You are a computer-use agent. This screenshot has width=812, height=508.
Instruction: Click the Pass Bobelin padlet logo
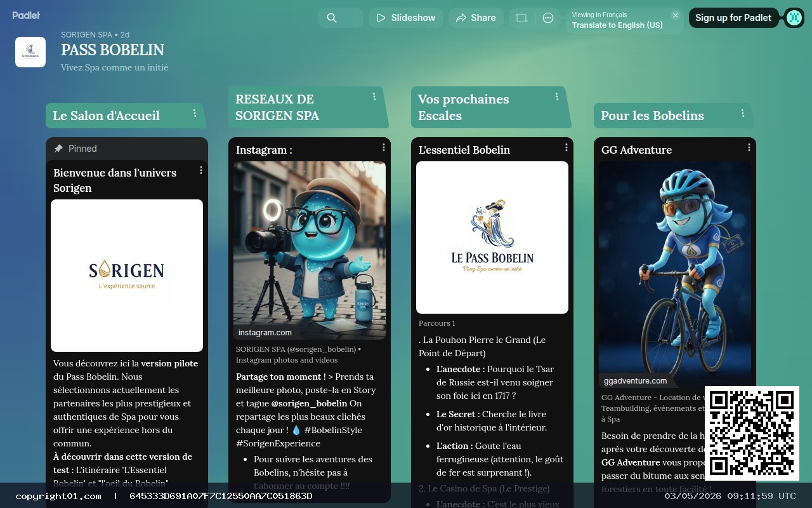(x=30, y=52)
